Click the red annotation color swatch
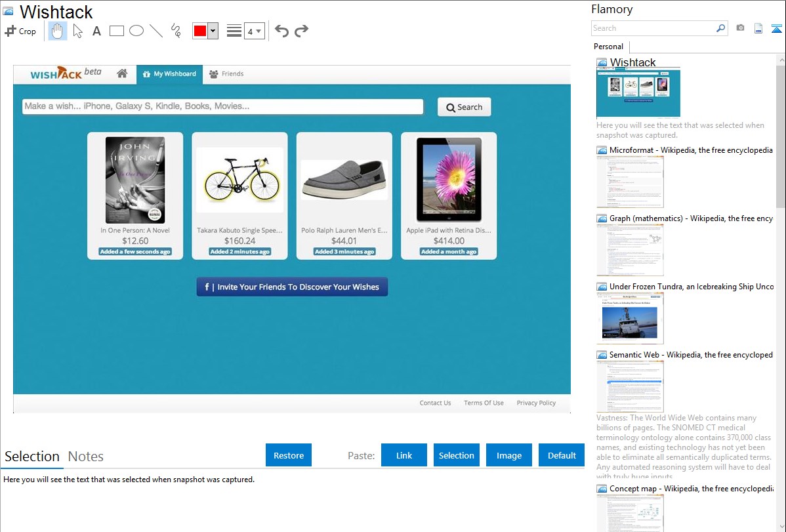 (x=200, y=31)
